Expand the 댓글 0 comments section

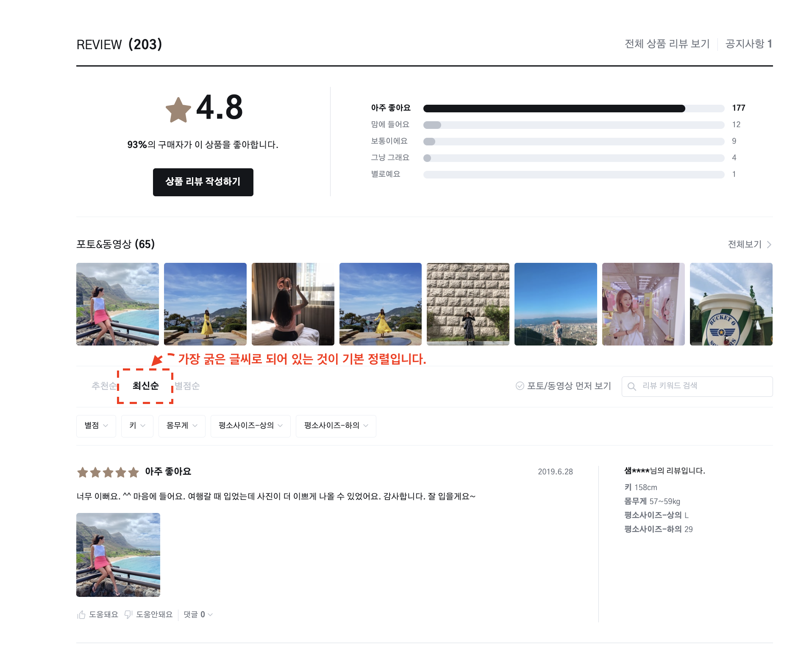click(x=198, y=615)
